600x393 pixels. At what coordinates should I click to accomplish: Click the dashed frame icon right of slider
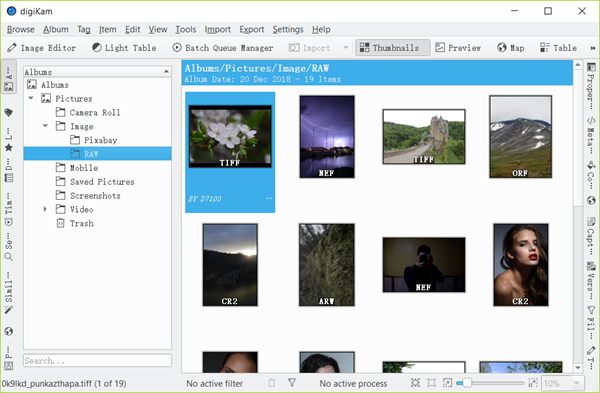(x=532, y=383)
